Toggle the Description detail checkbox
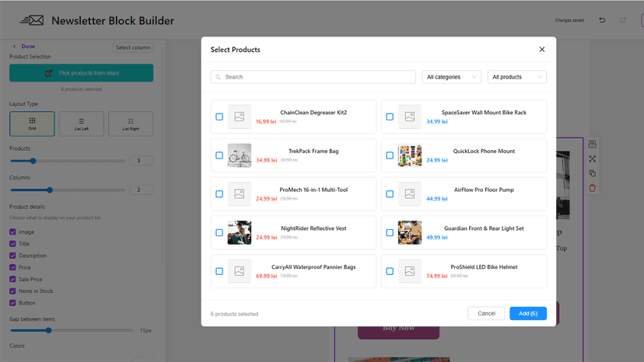Image resolution: width=644 pixels, height=362 pixels. click(x=12, y=256)
